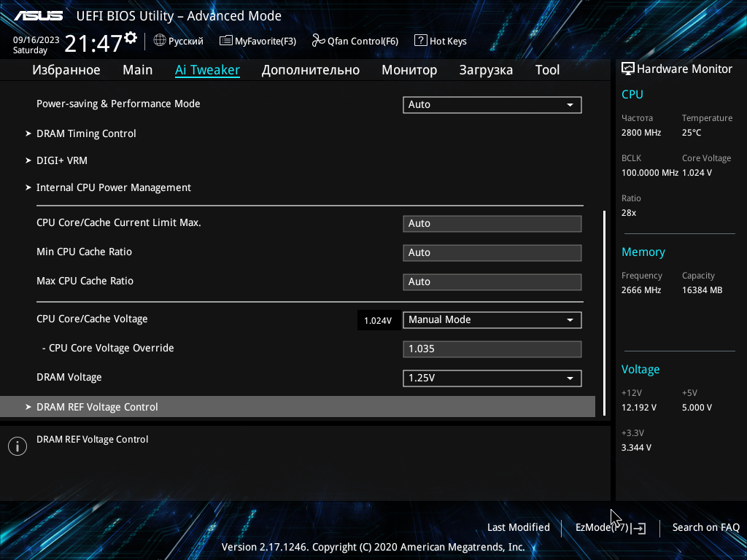Click Search on FAQ link
Screen dimensions: 747x560
705,527
